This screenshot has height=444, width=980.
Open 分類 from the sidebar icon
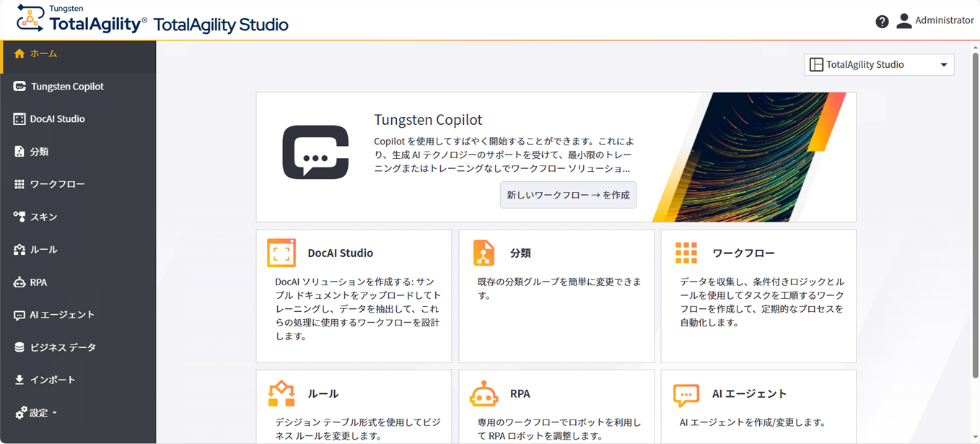tap(19, 151)
